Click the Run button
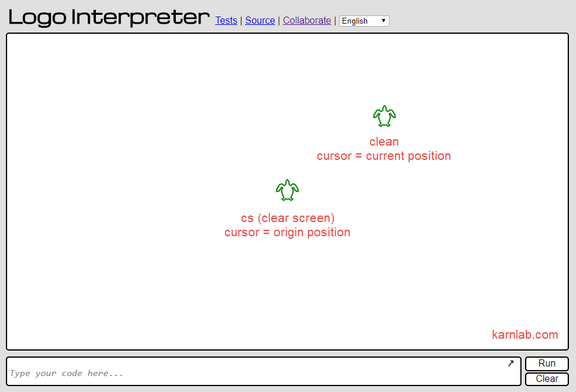This screenshot has width=576, height=392. click(546, 364)
